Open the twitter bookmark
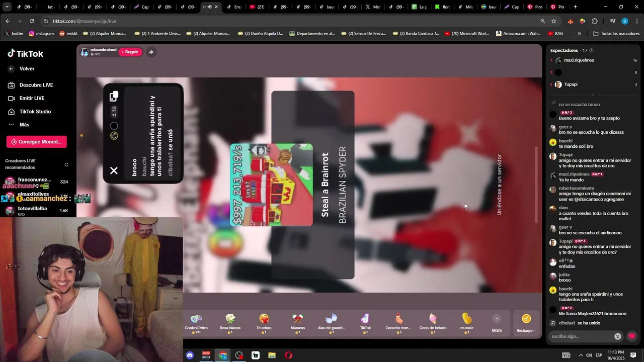Image resolution: width=644 pixels, height=362 pixels. 14,34
